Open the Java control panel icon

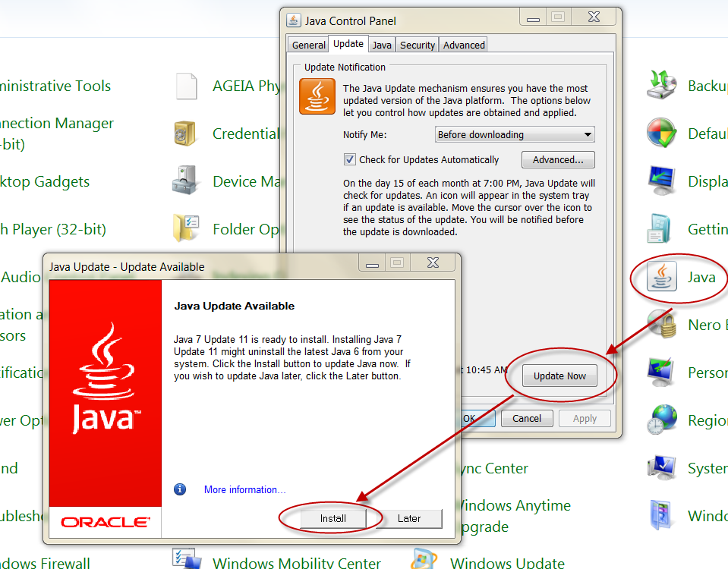662,277
